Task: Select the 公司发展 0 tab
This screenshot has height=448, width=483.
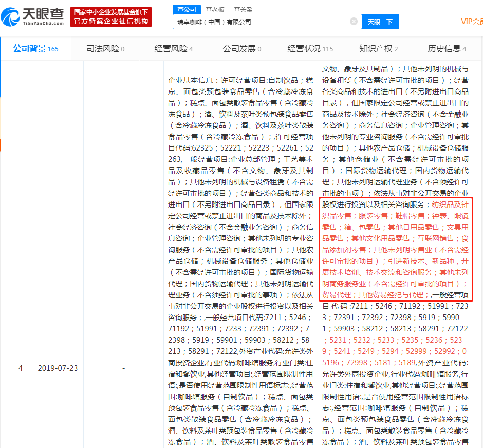Action: pos(242,49)
